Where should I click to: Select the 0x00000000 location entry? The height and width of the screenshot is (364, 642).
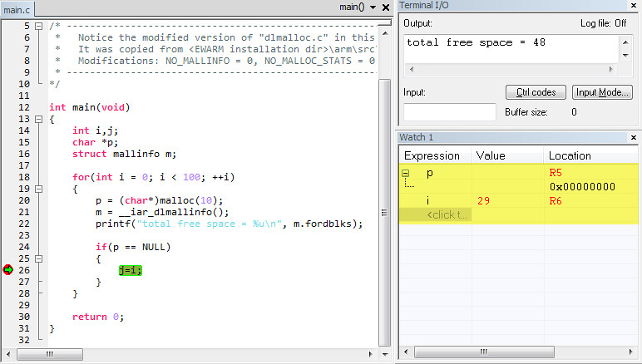[x=582, y=187]
